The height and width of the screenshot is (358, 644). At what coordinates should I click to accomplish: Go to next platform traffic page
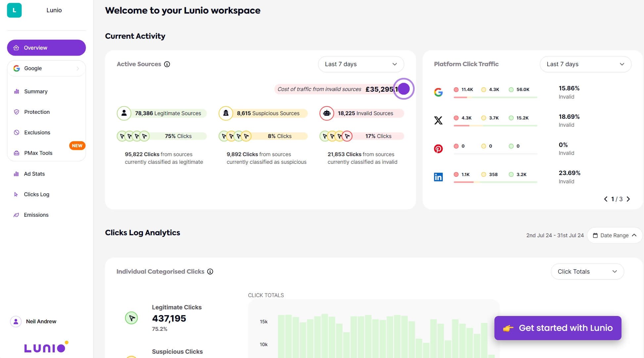coord(628,199)
